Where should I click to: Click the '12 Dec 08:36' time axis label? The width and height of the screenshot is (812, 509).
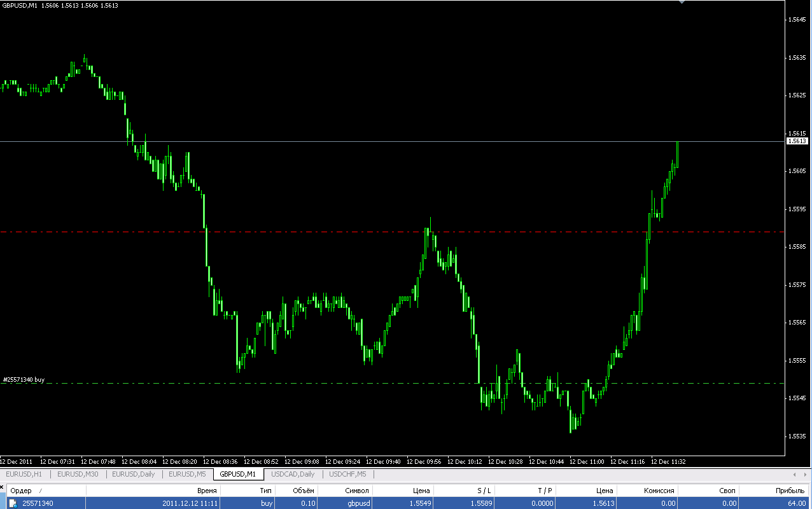pyautogui.click(x=221, y=461)
